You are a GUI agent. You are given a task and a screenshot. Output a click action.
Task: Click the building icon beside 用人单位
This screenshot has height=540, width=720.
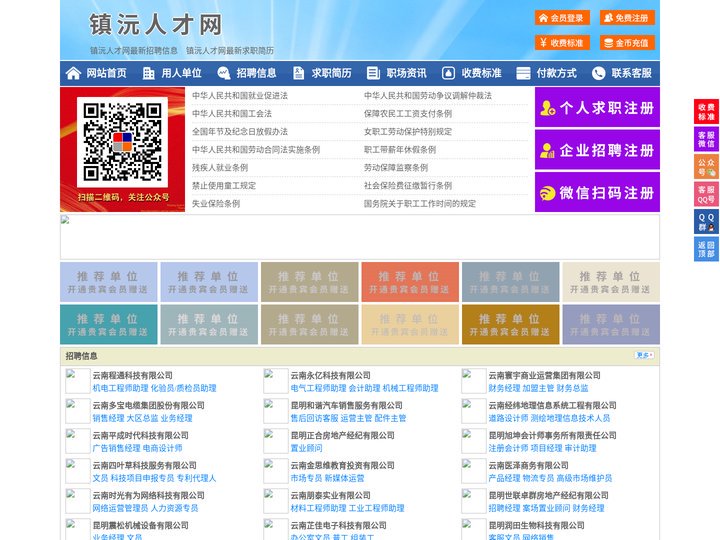(x=148, y=73)
